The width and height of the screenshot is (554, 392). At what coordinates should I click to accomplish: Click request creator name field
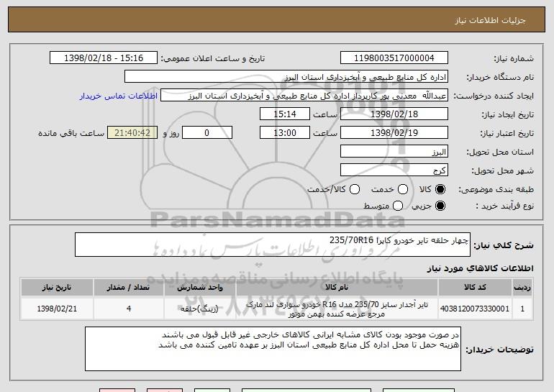coord(304,96)
